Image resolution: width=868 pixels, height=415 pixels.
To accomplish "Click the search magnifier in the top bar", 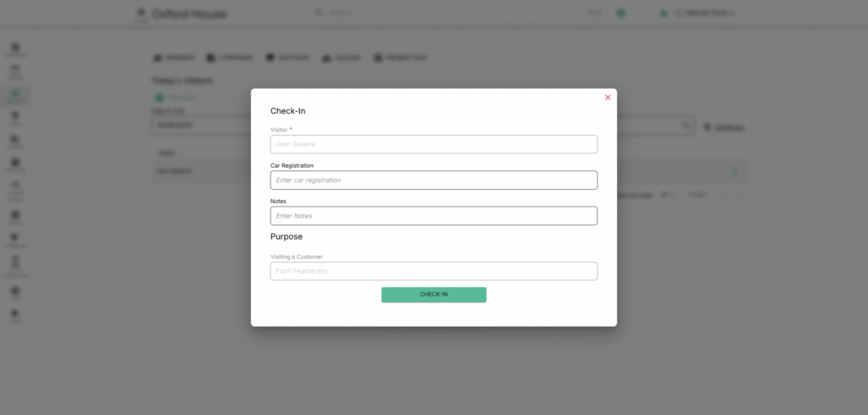I will (x=319, y=14).
